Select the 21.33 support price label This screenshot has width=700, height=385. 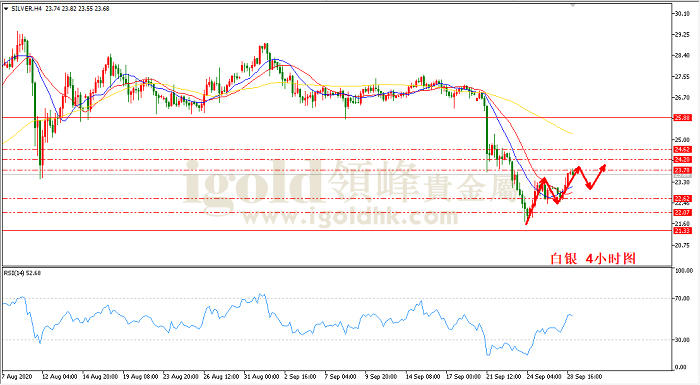point(683,231)
